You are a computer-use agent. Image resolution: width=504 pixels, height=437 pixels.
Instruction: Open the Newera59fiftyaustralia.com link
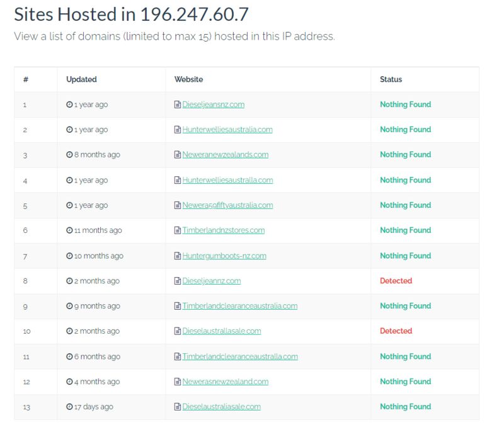(x=227, y=205)
